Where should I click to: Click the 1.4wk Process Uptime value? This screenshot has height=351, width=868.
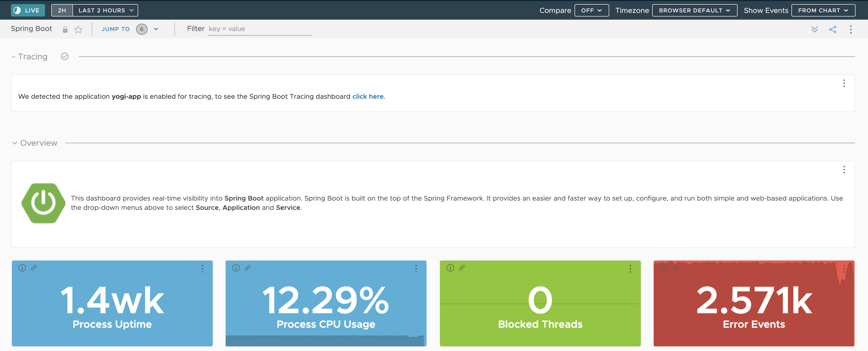click(x=112, y=300)
